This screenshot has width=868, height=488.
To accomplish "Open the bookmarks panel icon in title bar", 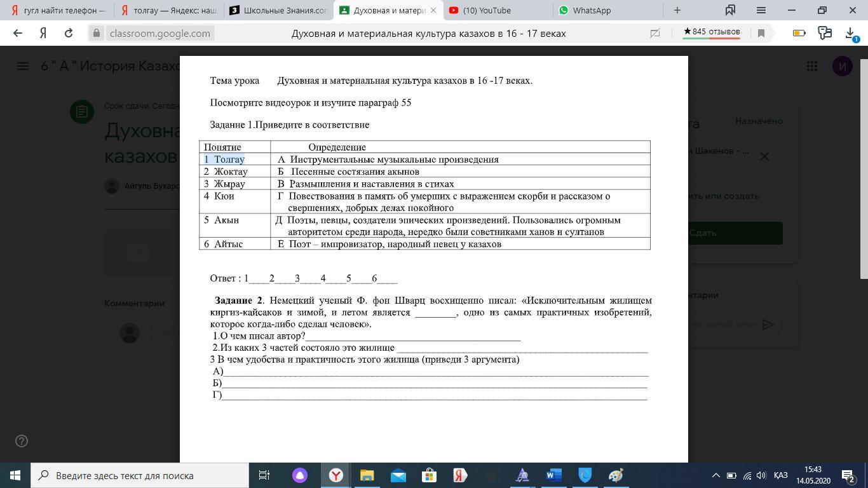I will [730, 10].
